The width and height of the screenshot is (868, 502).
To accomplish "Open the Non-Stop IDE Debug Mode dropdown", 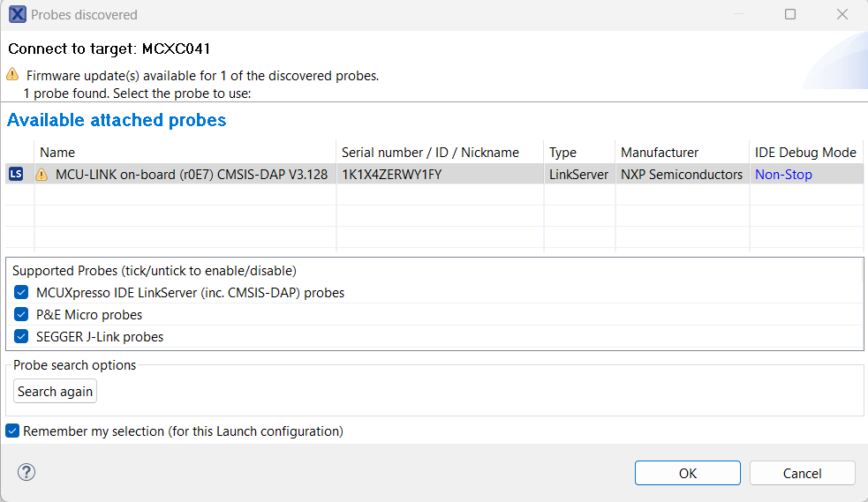I will point(783,175).
